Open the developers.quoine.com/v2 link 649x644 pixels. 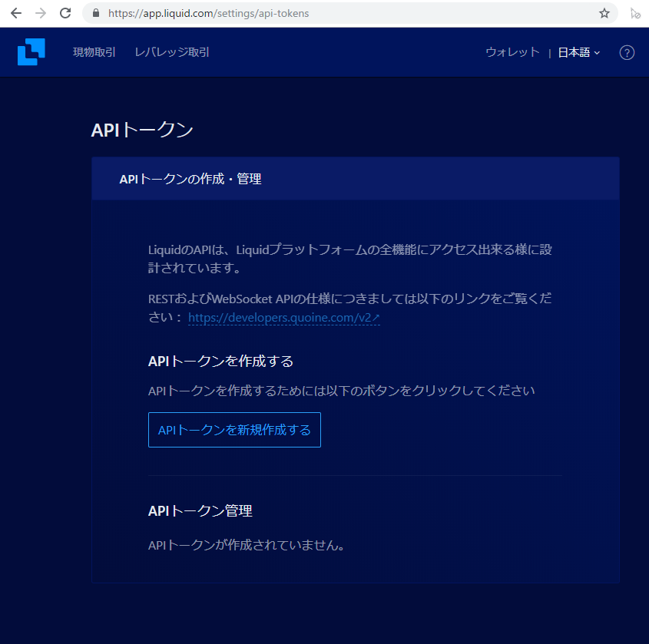coord(284,318)
